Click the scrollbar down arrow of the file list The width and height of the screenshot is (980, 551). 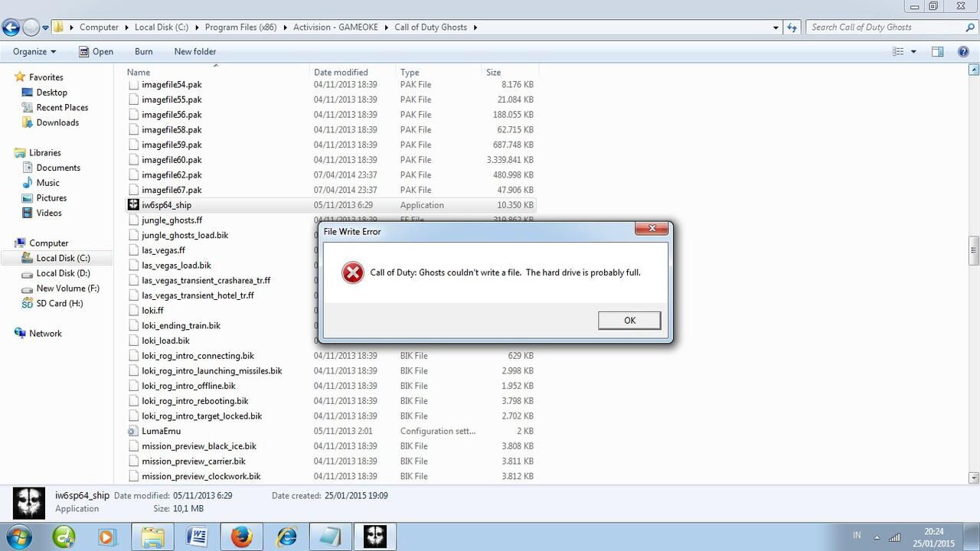974,478
